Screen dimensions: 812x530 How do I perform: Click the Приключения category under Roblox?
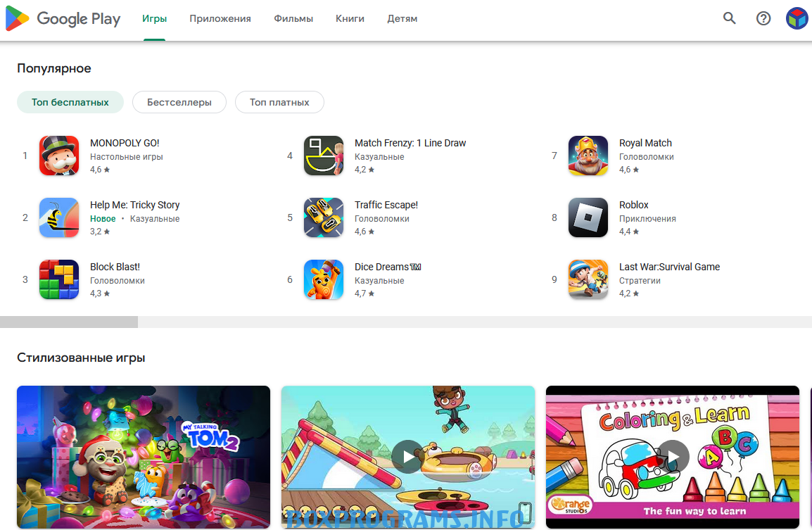(647, 219)
